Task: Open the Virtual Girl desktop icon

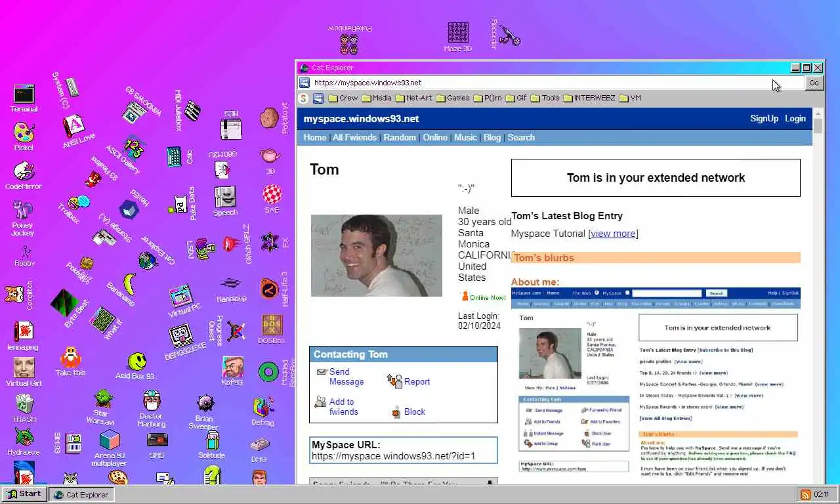Action: coord(24,372)
